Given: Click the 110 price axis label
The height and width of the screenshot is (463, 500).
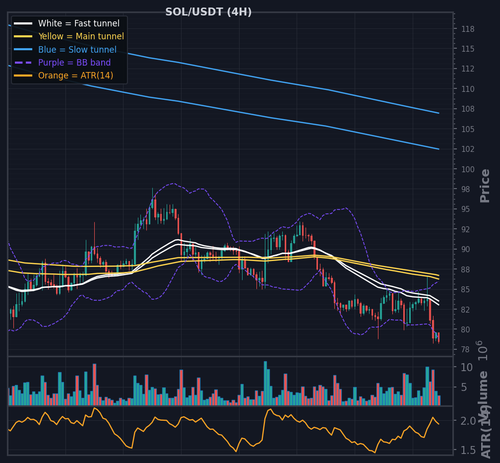Looking at the screenshot, I should click(x=468, y=89).
